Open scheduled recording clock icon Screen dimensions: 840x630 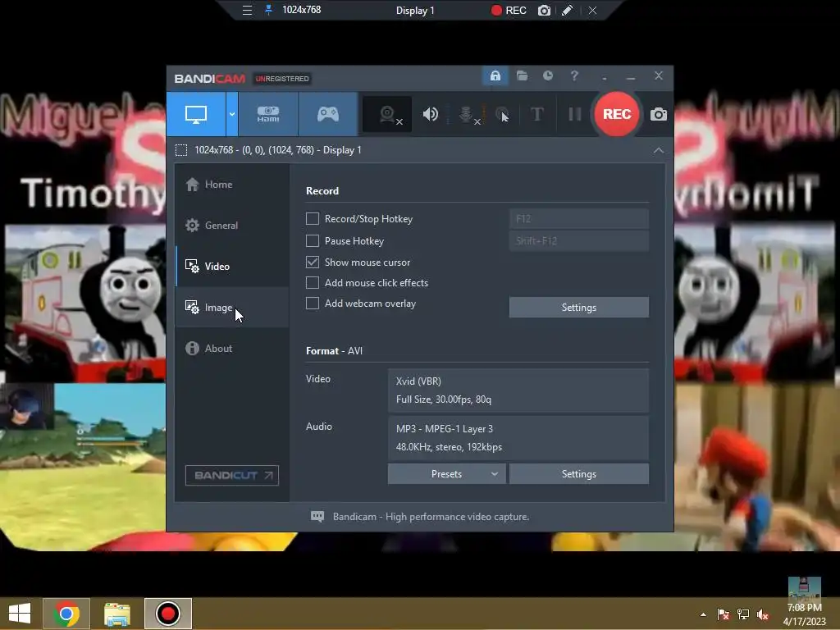click(x=547, y=76)
